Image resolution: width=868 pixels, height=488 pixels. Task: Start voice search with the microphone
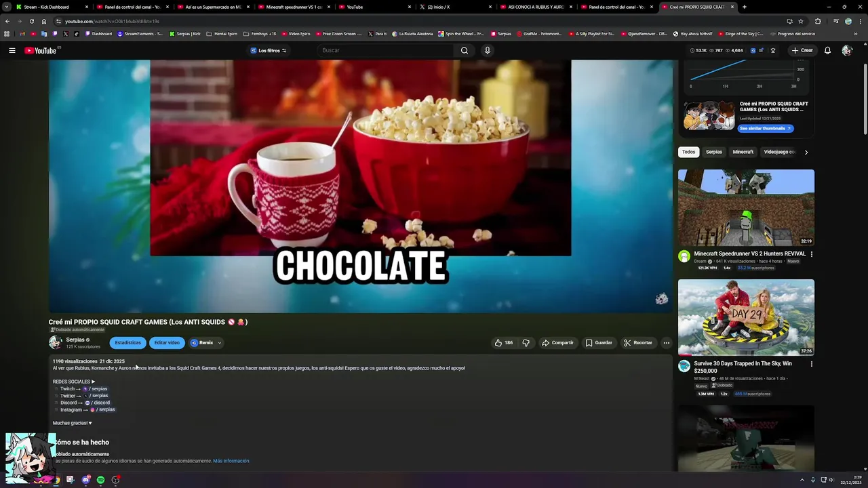pyautogui.click(x=487, y=50)
